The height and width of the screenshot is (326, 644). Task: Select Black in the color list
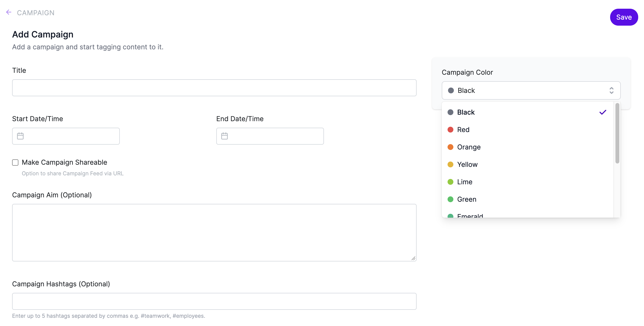[527, 112]
